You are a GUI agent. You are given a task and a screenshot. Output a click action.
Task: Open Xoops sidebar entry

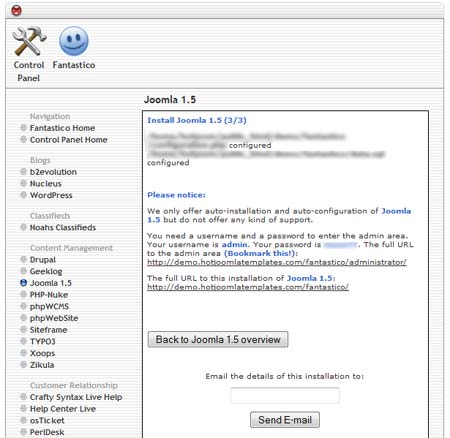[x=42, y=353]
